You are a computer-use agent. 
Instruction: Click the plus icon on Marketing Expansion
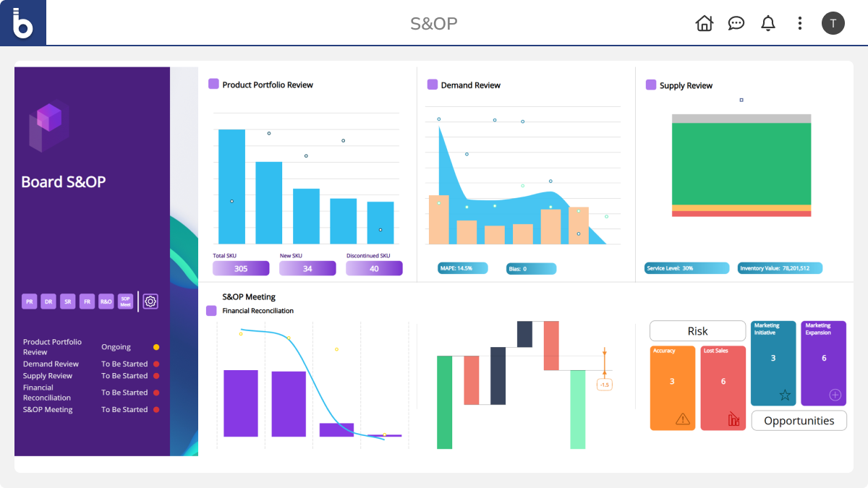coord(835,395)
